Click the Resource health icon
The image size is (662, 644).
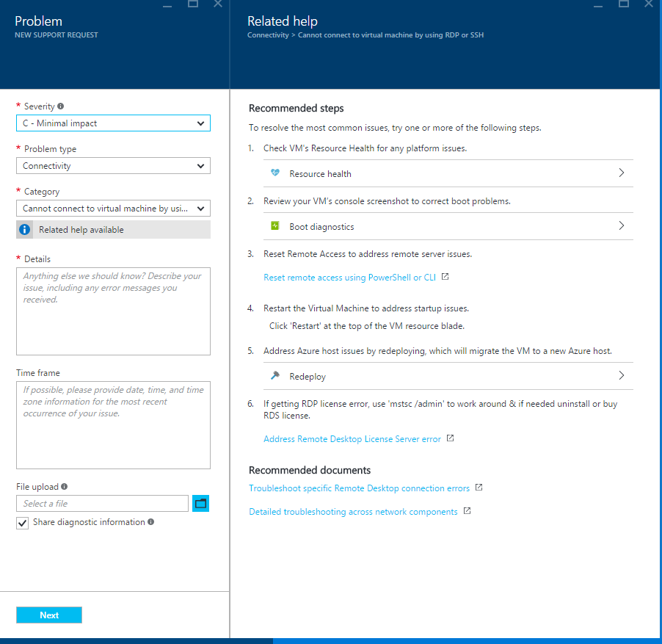coord(274,173)
